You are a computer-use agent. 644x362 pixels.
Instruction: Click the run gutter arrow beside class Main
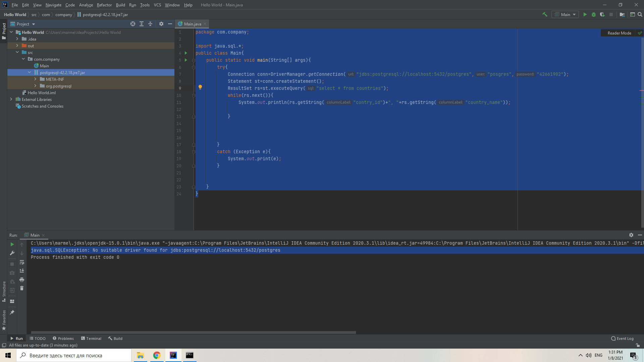pyautogui.click(x=186, y=53)
